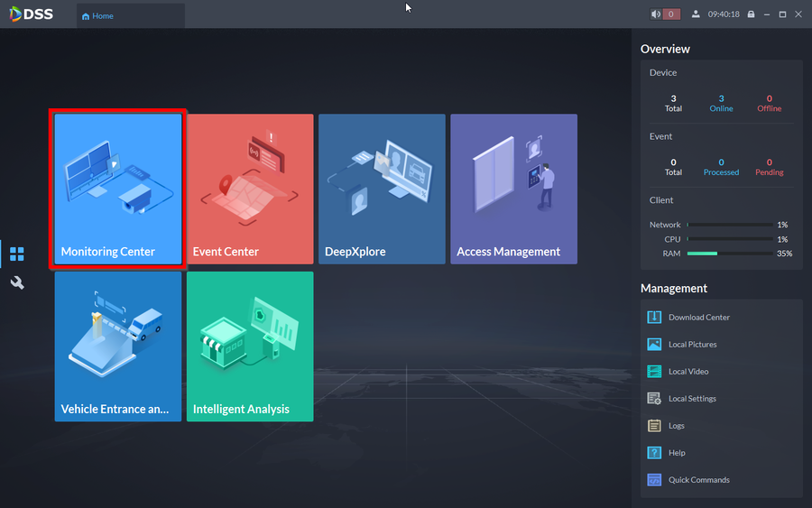
Task: Open the Event Center tile
Action: (250, 189)
